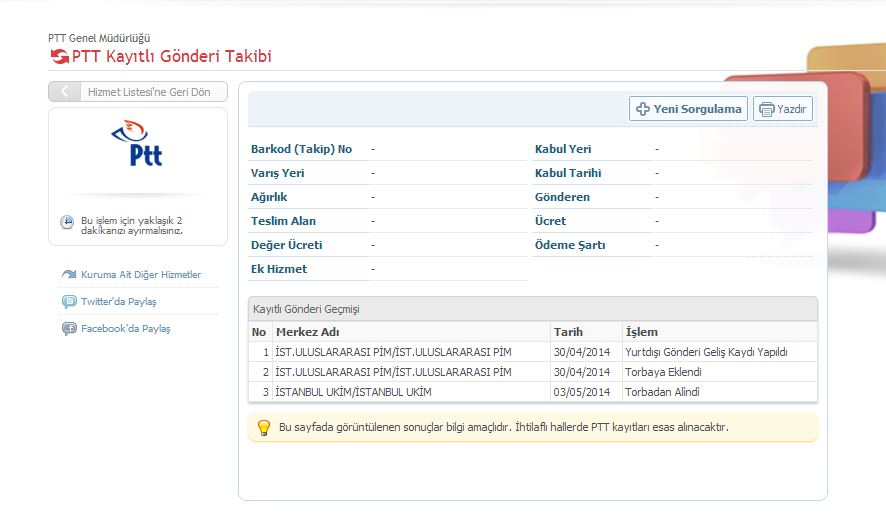The height and width of the screenshot is (514, 886).
Task: Click the disclaimer text about PTT kayıtları
Action: [503, 428]
